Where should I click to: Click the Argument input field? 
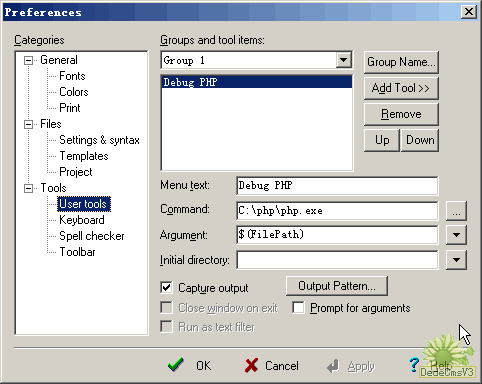[x=337, y=235]
